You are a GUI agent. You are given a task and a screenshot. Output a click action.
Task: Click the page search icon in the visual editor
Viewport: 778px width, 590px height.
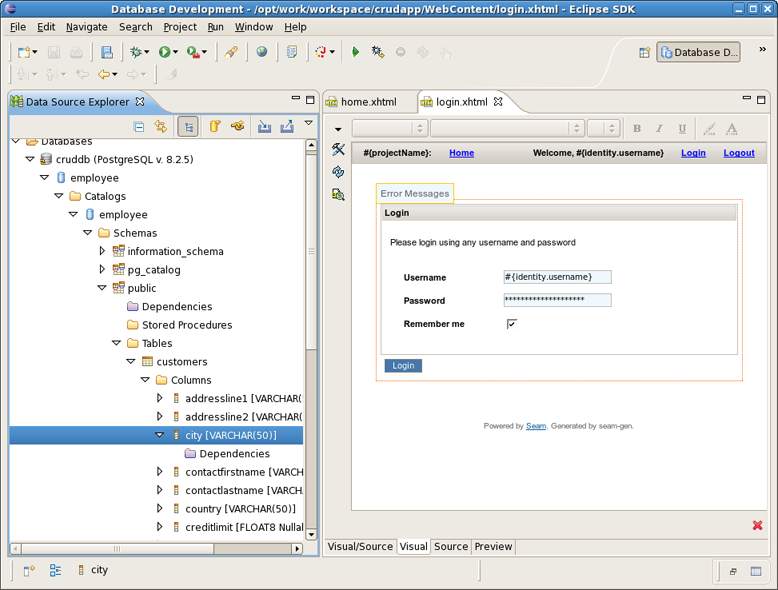(338, 195)
